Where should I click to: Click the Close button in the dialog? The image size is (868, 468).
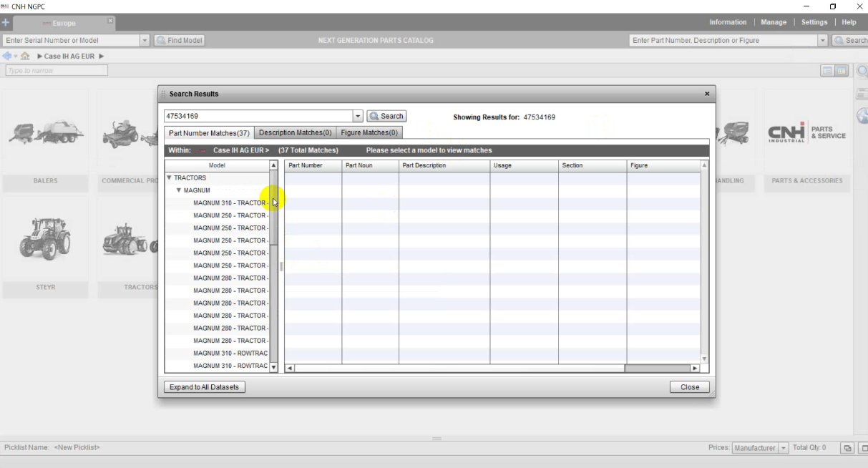click(690, 387)
